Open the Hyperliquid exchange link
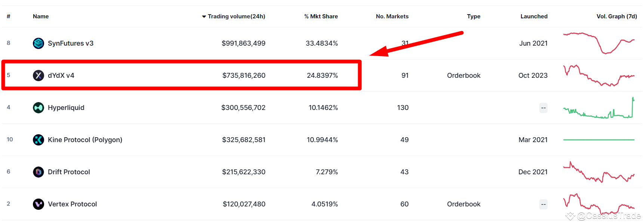This screenshot has width=644, height=224. 66,108
